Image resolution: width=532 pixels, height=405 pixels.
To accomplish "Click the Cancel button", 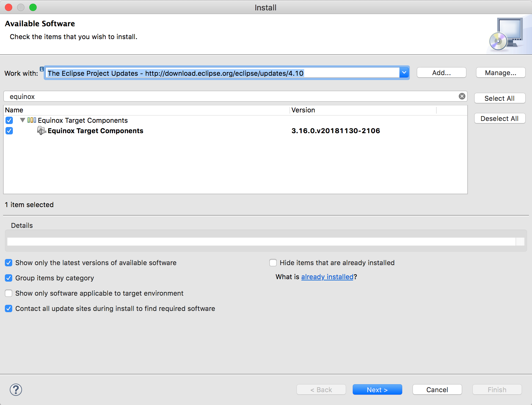I will click(437, 390).
